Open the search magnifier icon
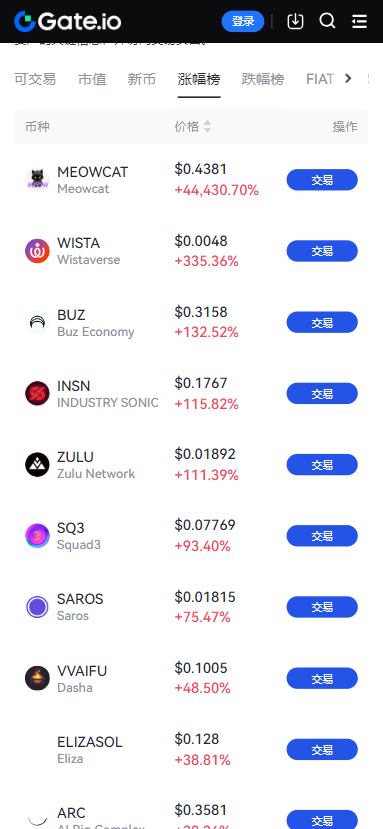Screen dimensions: 383x829 pos(327,21)
